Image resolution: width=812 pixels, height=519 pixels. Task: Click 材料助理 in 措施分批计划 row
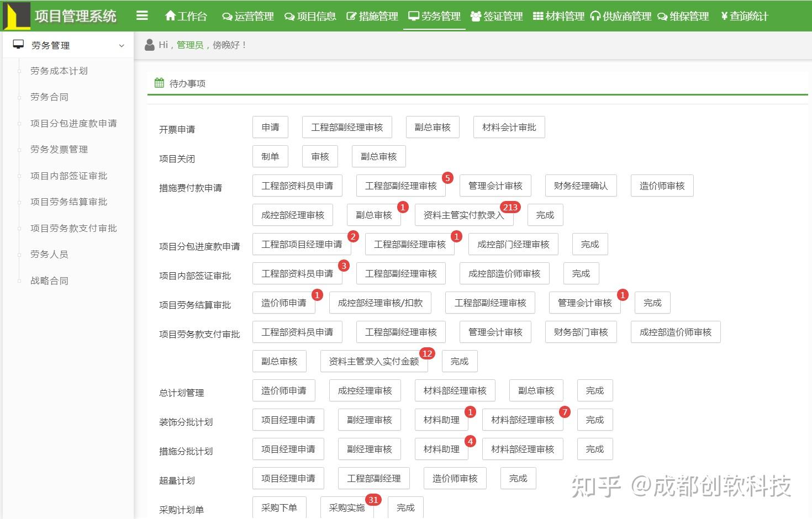(x=441, y=449)
